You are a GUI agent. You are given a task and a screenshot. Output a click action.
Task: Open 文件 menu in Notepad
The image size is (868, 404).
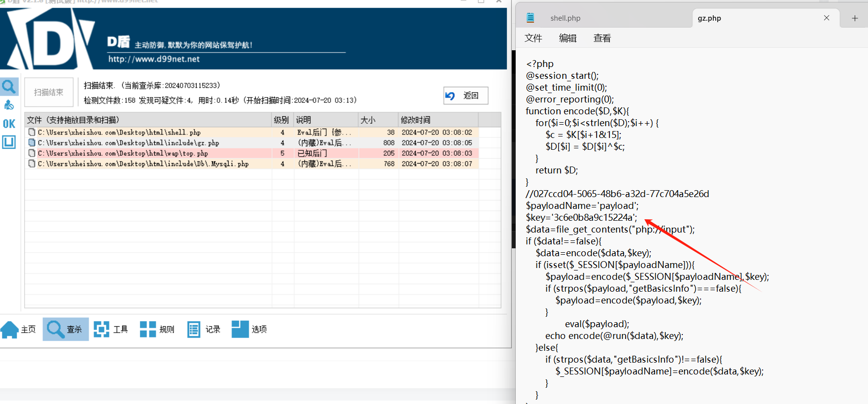tap(534, 38)
